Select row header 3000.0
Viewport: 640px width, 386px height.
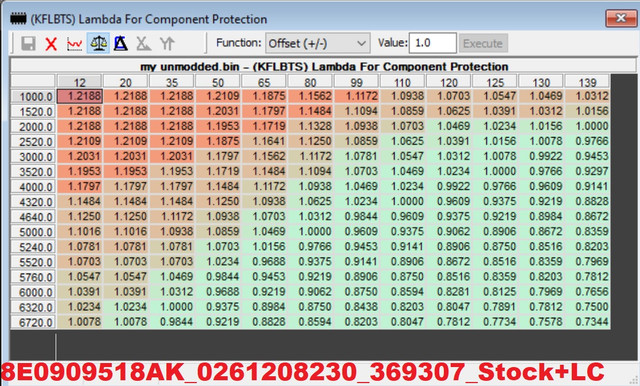(x=33, y=157)
